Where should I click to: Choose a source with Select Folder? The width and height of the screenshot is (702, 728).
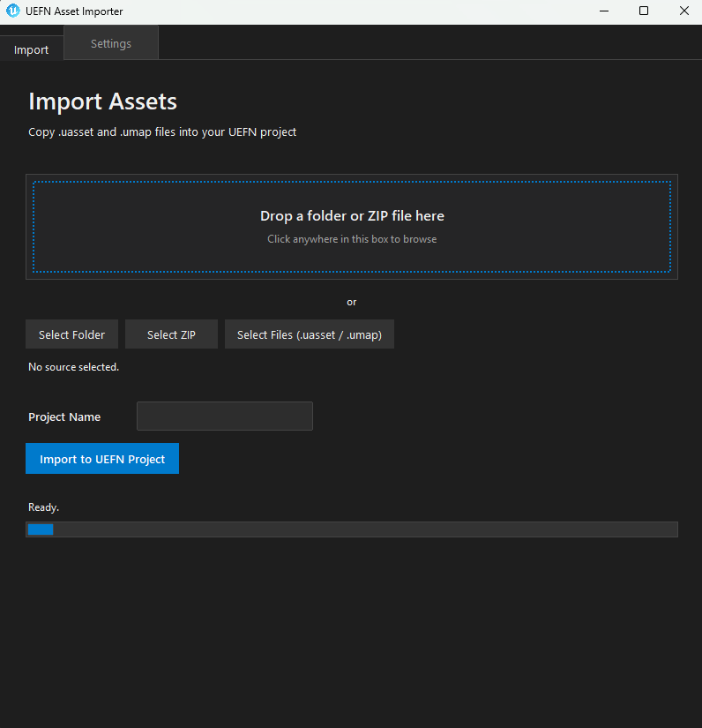pos(72,334)
